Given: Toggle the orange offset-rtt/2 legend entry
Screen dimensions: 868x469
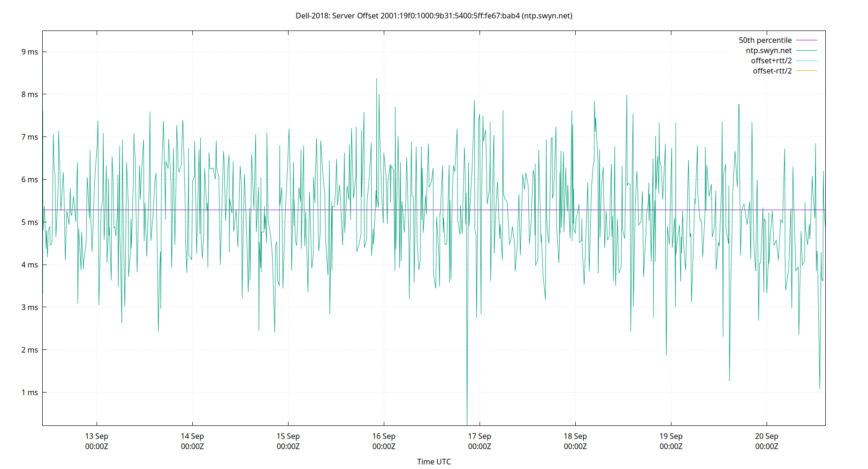Looking at the screenshot, I should pos(771,70).
